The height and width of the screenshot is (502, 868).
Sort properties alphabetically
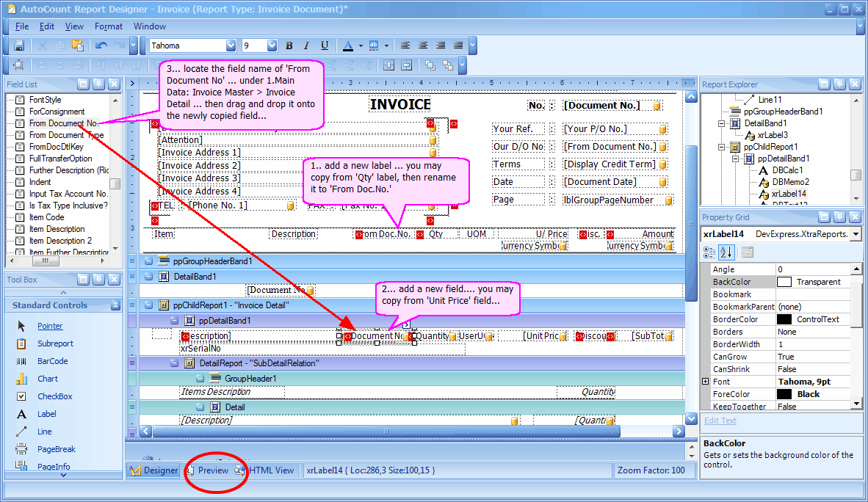726,252
